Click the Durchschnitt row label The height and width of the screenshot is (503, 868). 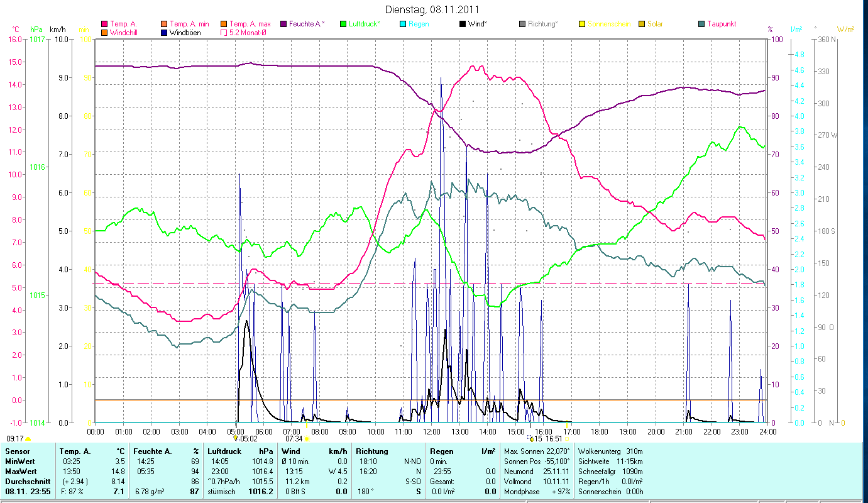coord(26,482)
